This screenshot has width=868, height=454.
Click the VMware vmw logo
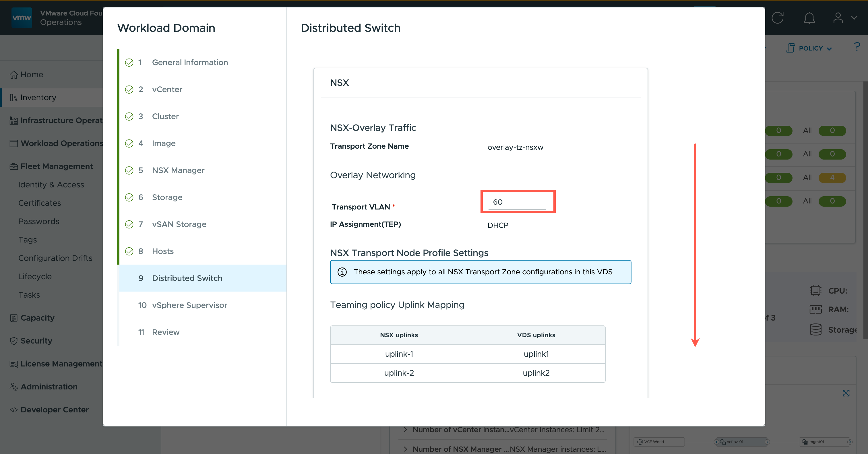[x=22, y=18]
